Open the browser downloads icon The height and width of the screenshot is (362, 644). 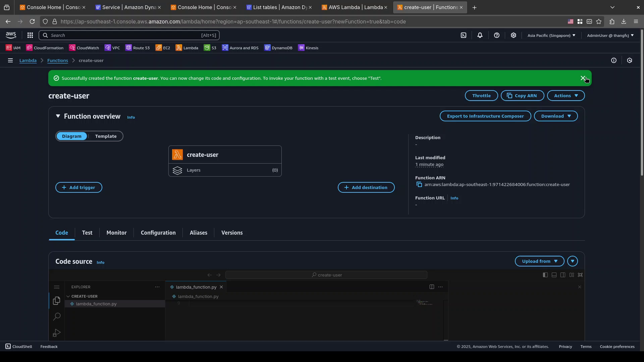(x=624, y=21)
